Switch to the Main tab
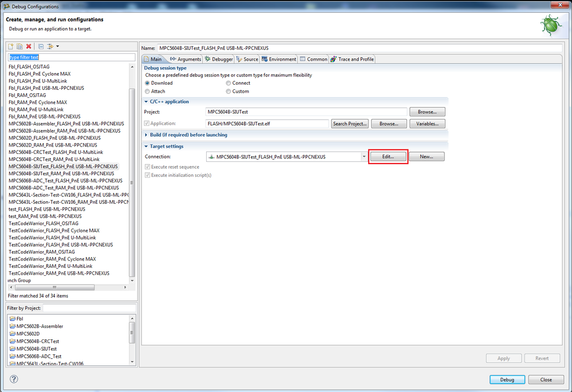Image resolution: width=572 pixels, height=392 pixels. (x=153, y=59)
